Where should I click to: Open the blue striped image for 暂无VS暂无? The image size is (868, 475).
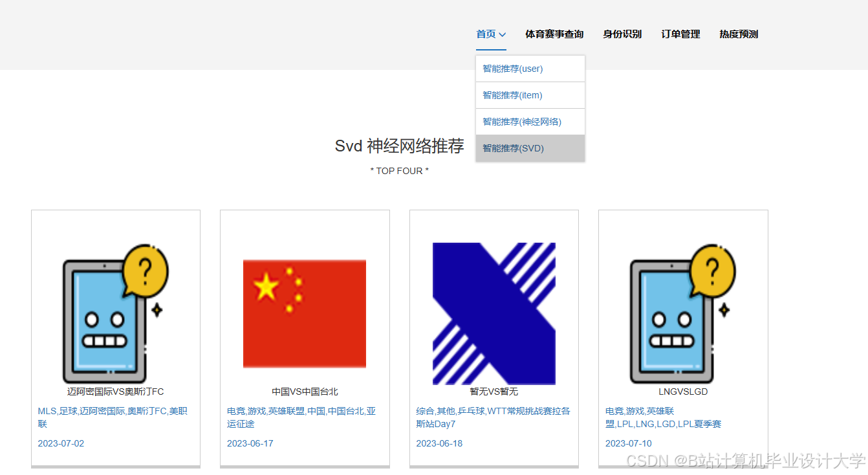point(494,314)
